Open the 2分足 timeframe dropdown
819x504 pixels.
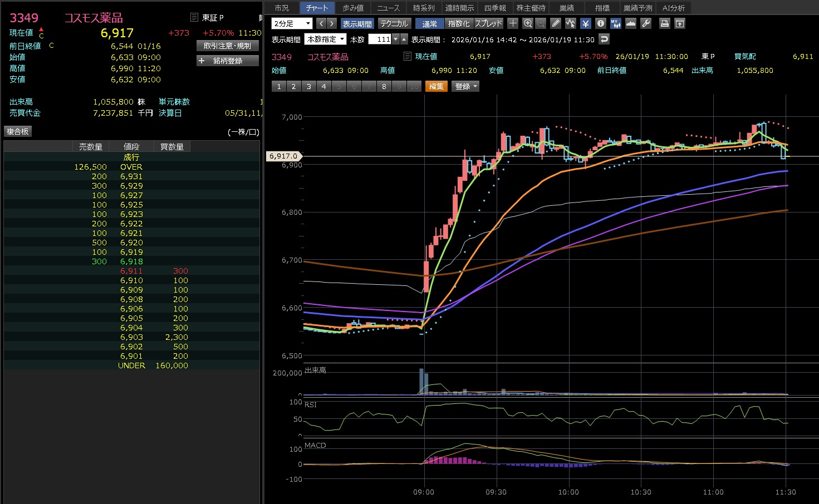(292, 23)
